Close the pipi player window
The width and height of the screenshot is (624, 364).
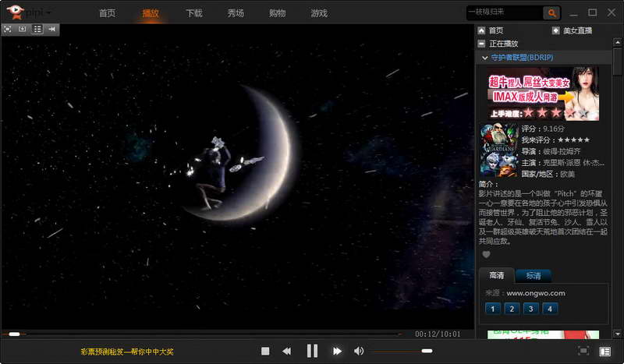612,12
